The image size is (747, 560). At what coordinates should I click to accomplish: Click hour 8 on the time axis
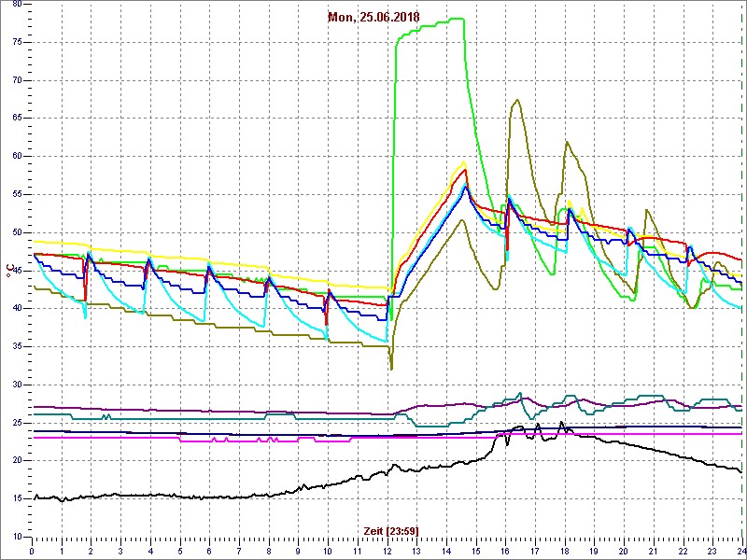click(269, 551)
